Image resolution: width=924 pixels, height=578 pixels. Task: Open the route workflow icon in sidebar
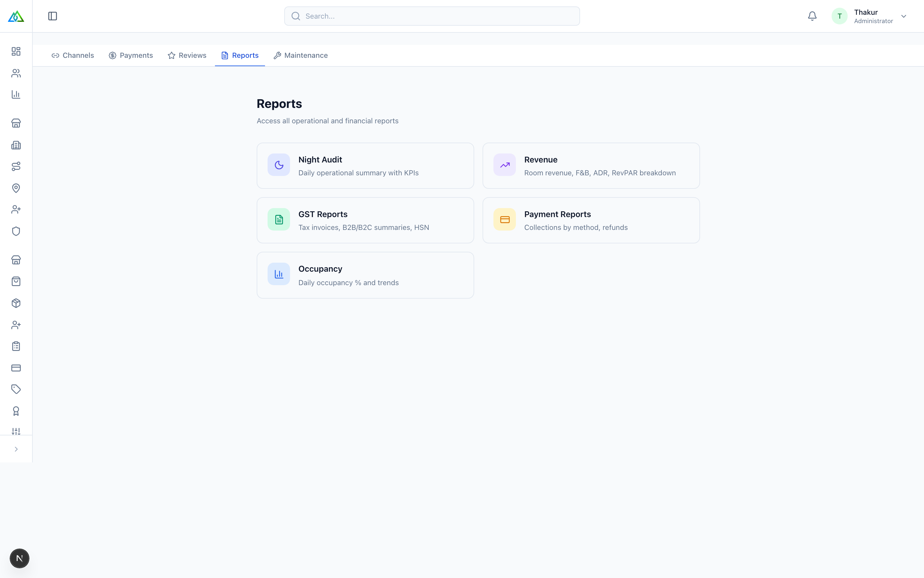[16, 166]
